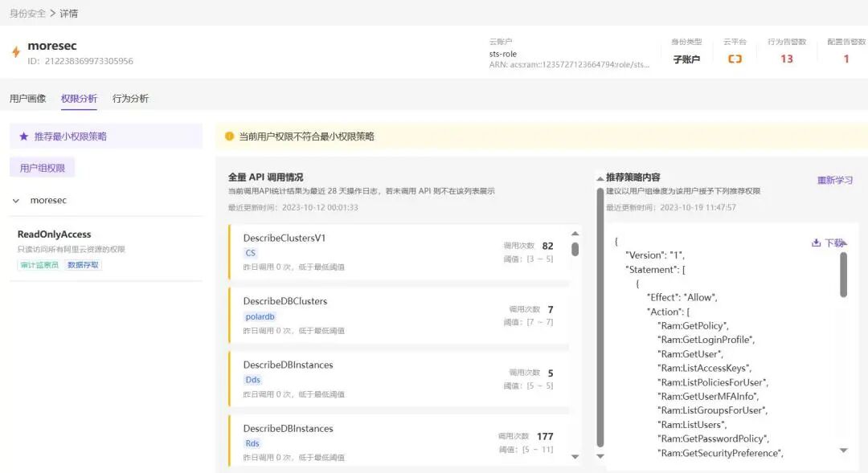Select the Rds tag under DescribeDBInstances

[x=252, y=442]
